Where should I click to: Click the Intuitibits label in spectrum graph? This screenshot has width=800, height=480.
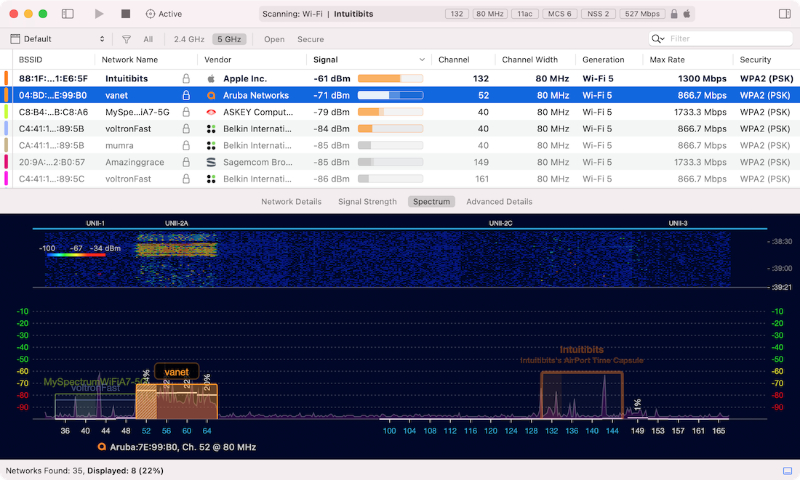click(x=582, y=349)
